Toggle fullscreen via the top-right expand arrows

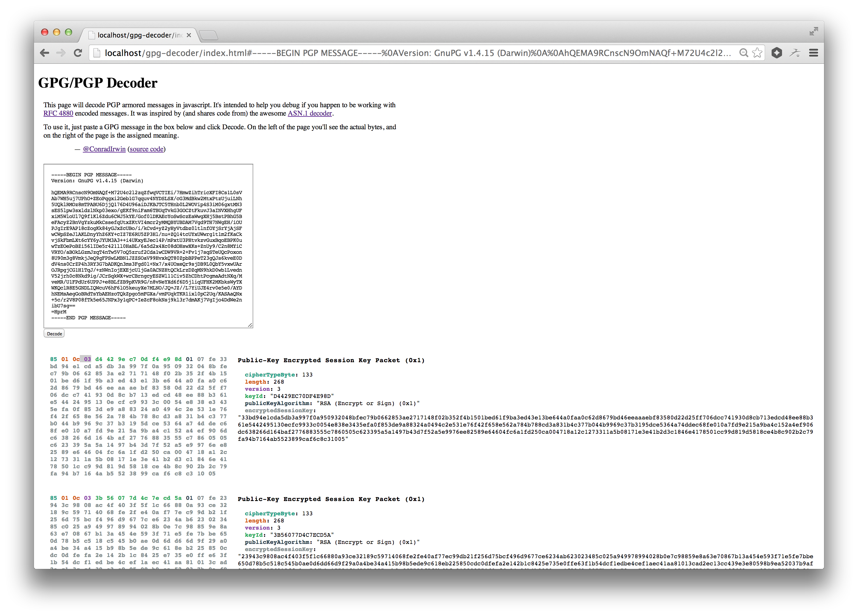[814, 31]
